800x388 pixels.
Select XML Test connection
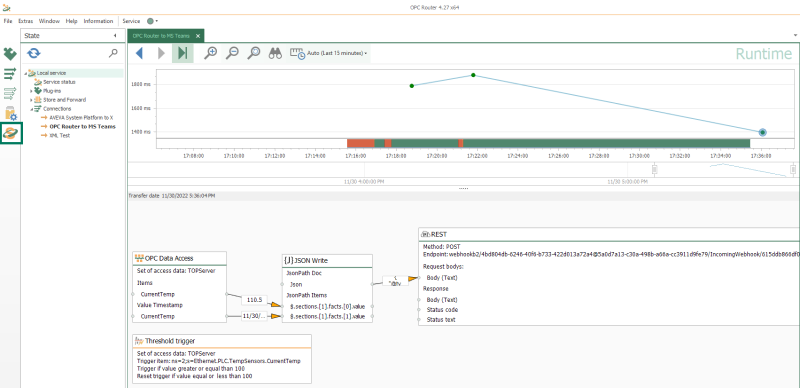click(59, 136)
